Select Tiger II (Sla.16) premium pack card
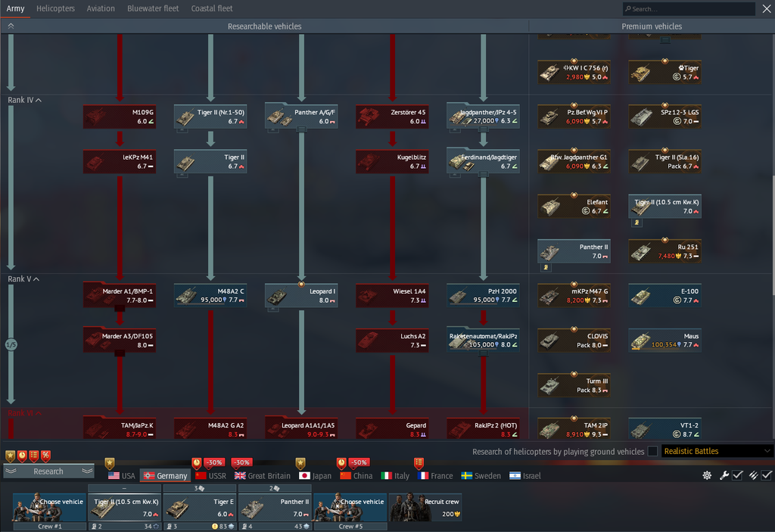Image resolution: width=775 pixels, height=532 pixels. pos(665,162)
